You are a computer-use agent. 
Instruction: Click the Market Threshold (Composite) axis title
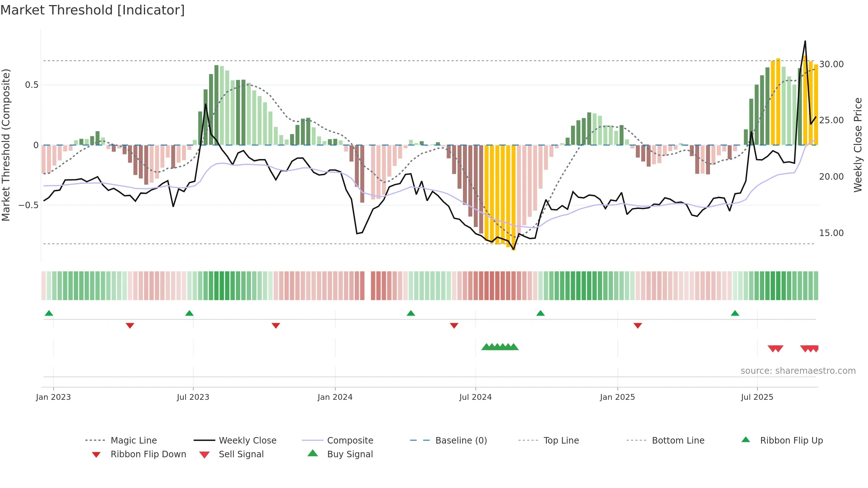click(x=6, y=145)
